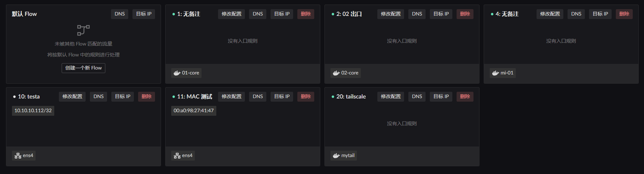The height and width of the screenshot is (174, 644).
Task: Click the network icon in testa flow footer
Action: tap(18, 156)
